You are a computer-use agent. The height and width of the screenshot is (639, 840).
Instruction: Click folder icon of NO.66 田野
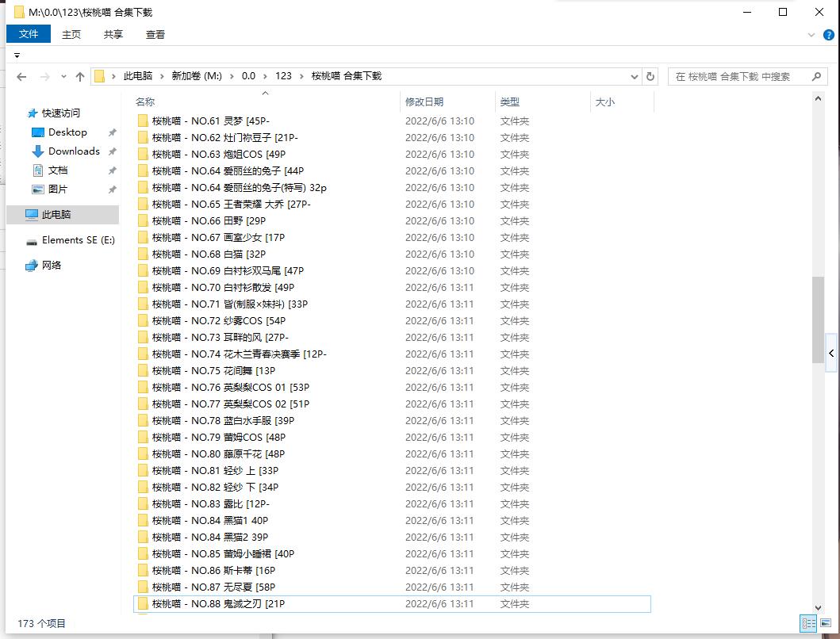[143, 220]
